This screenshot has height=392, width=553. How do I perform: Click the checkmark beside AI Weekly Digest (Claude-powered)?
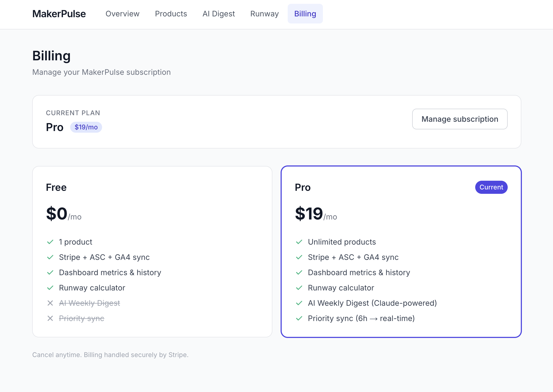pyautogui.click(x=299, y=303)
